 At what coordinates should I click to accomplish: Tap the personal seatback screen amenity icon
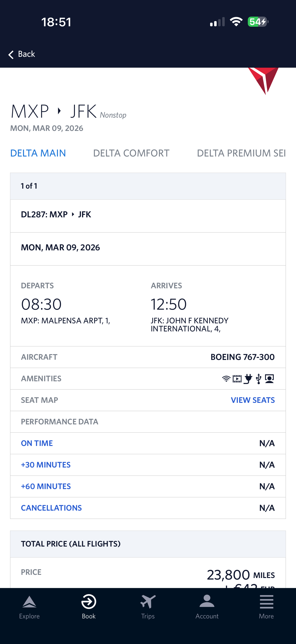[x=270, y=379]
